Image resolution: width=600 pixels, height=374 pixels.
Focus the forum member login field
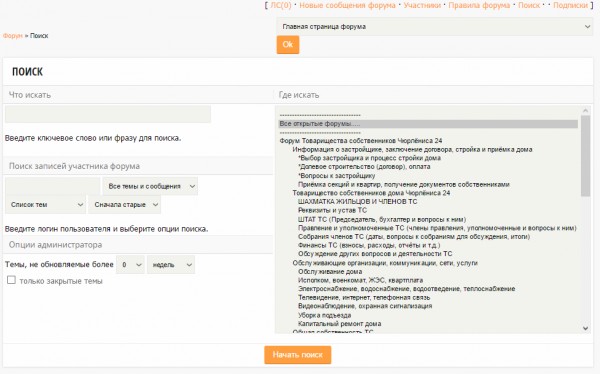tap(53, 186)
